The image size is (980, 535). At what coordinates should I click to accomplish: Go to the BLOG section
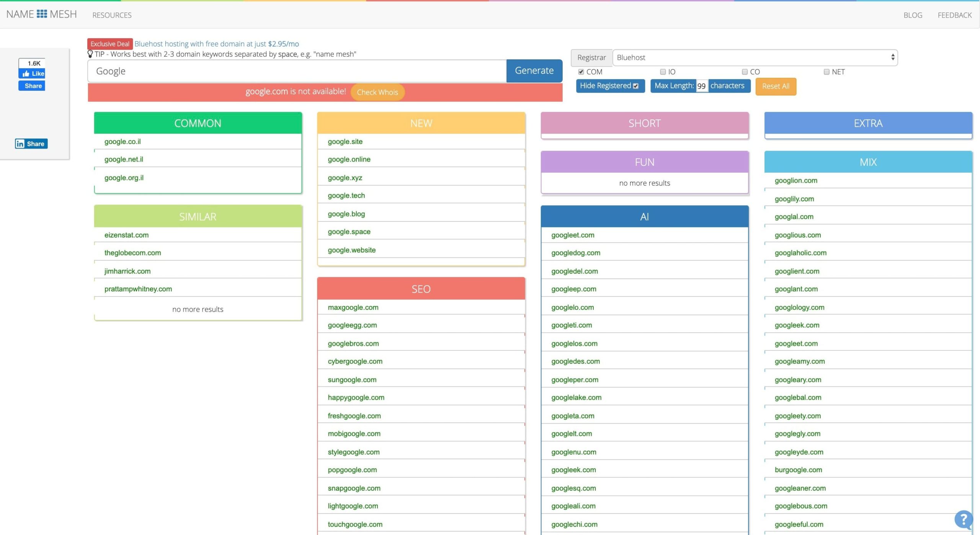point(913,15)
